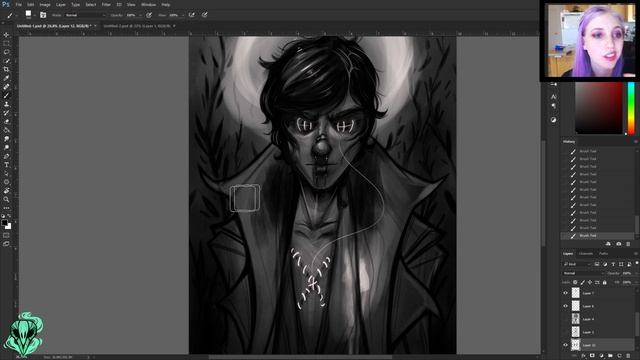Open the brush Mode dropdown

tap(85, 15)
